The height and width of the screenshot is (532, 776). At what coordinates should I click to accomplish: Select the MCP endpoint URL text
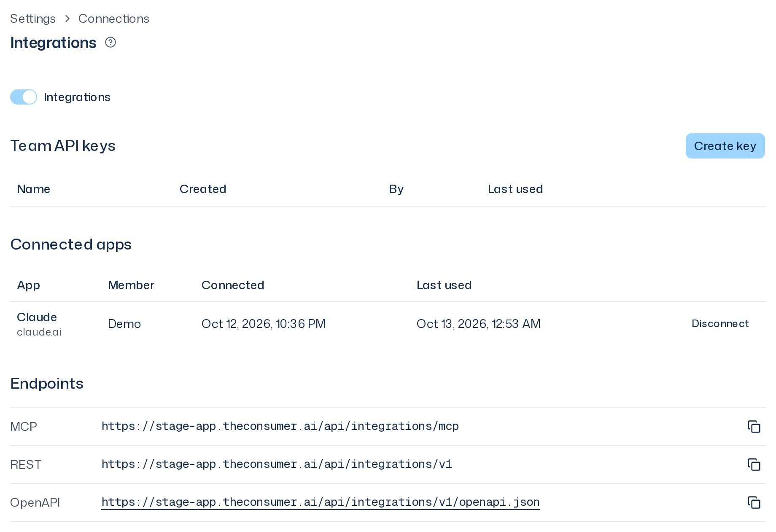click(280, 426)
